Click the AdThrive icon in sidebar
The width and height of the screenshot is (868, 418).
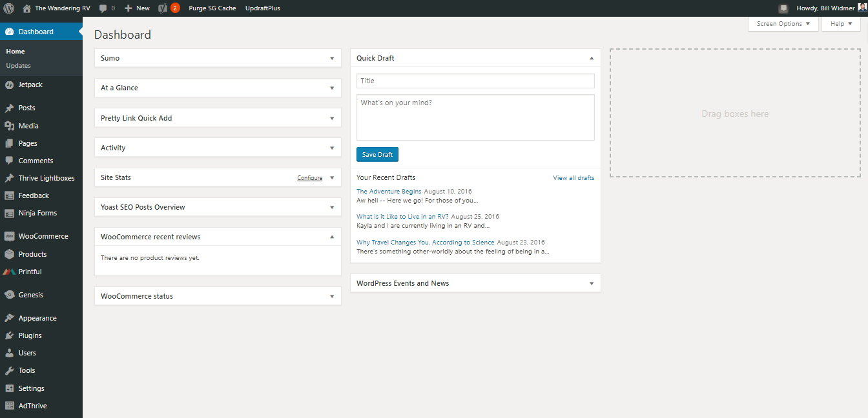(9, 406)
